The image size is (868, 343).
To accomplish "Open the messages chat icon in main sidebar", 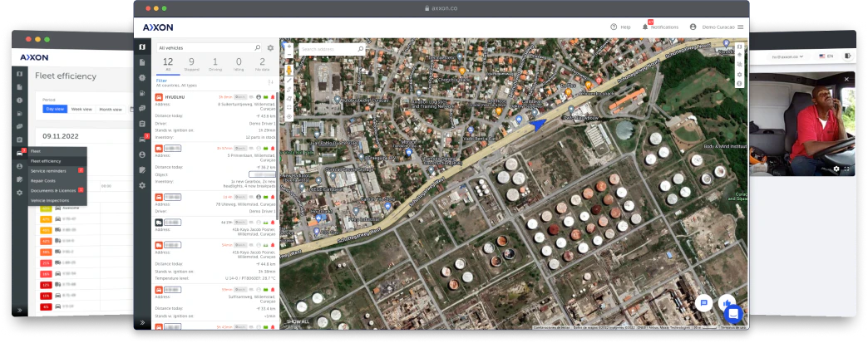I will pyautogui.click(x=142, y=109).
